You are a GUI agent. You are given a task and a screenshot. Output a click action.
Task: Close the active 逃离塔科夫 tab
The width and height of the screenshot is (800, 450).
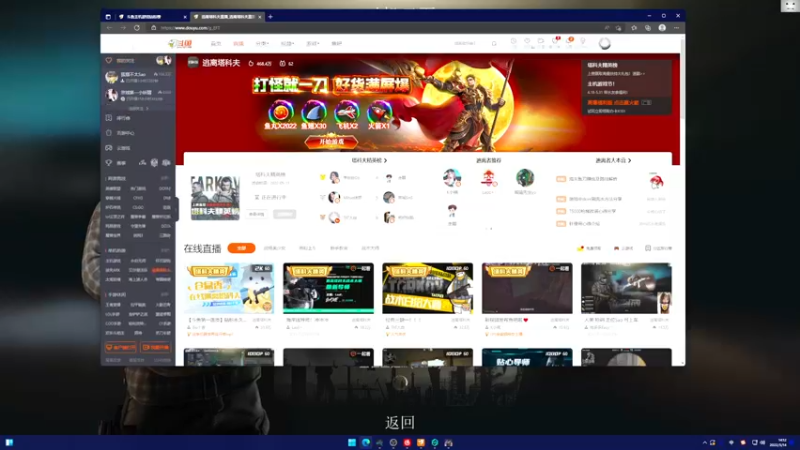coord(260,17)
